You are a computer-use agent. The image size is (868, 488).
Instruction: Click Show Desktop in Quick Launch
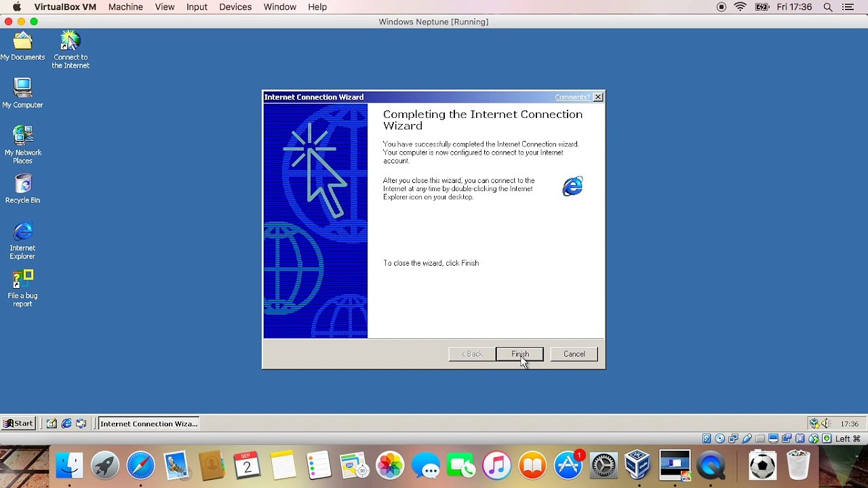(x=52, y=424)
